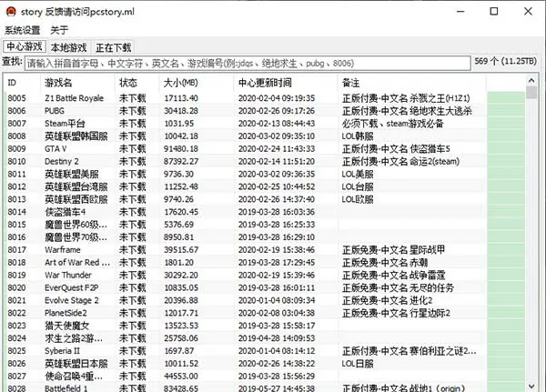Sort by the 备注 column header
Image resolution: width=546 pixels, height=392 pixels.
coord(412,83)
